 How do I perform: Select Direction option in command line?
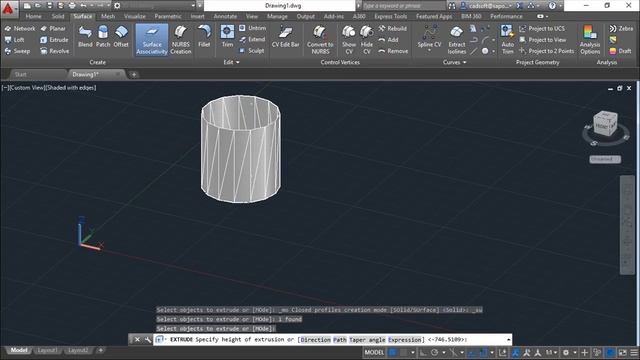pyautogui.click(x=316, y=340)
